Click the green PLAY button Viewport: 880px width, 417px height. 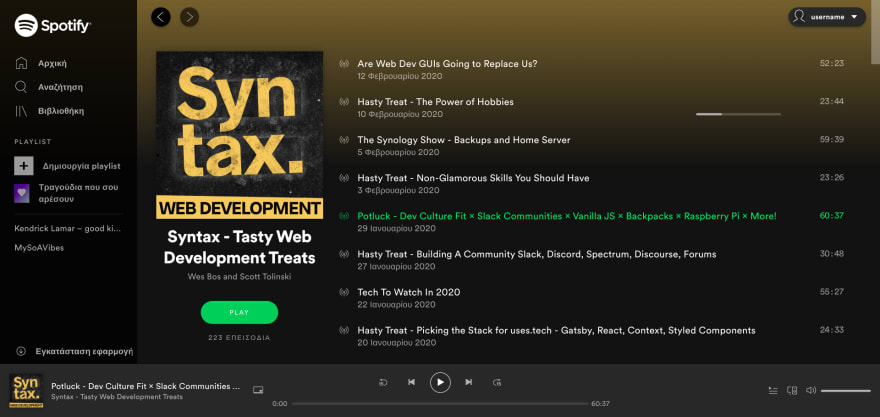click(x=239, y=312)
